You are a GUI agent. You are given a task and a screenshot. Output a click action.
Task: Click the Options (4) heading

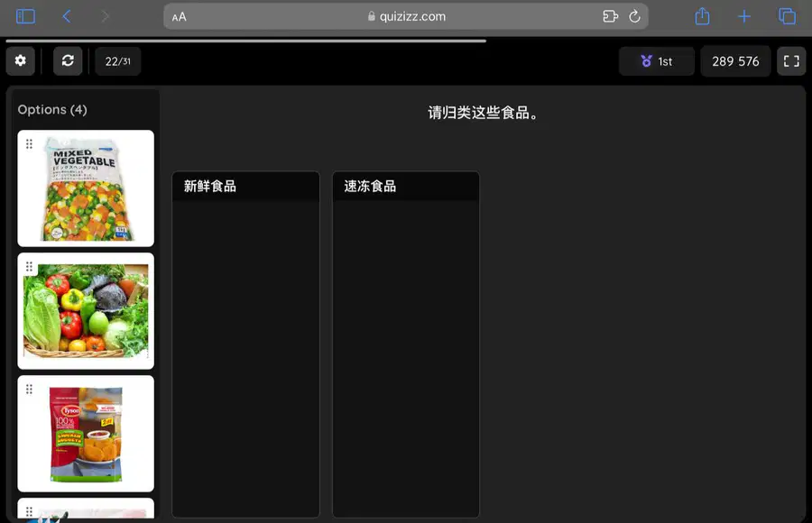[x=52, y=110]
